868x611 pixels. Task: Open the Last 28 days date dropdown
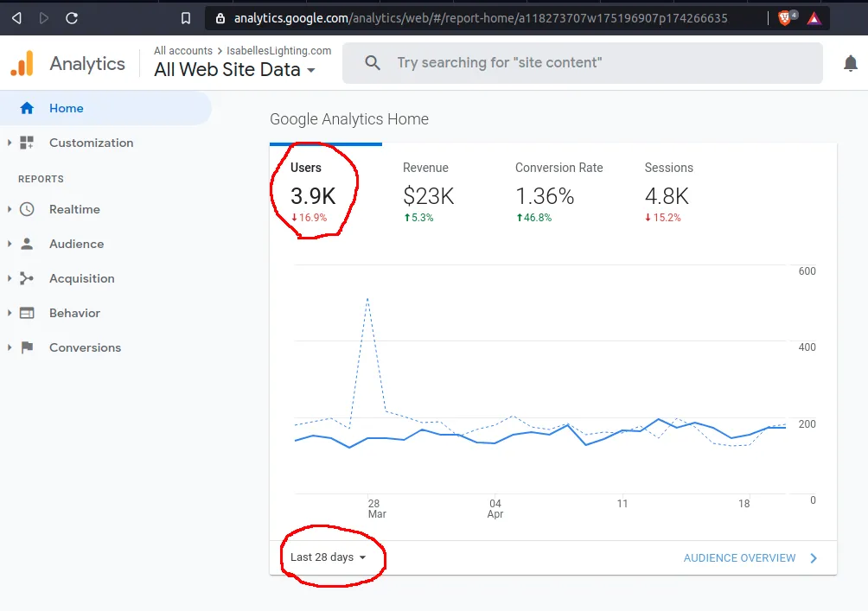[329, 557]
